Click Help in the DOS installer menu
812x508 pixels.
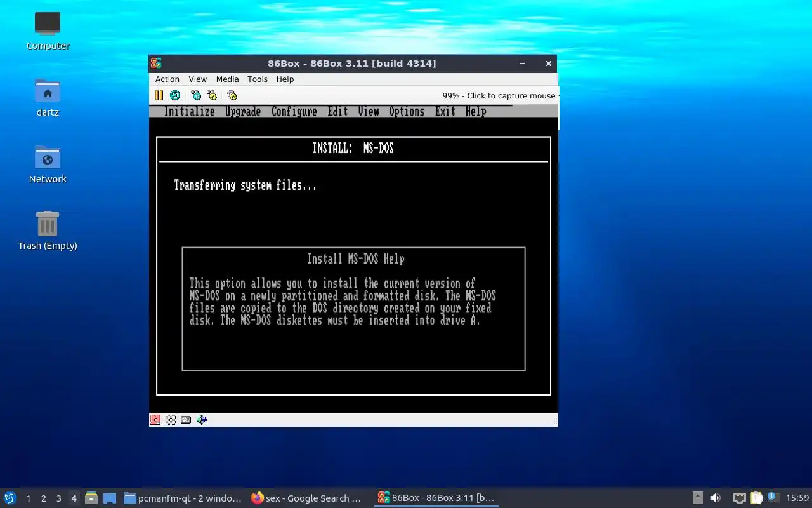(x=476, y=112)
